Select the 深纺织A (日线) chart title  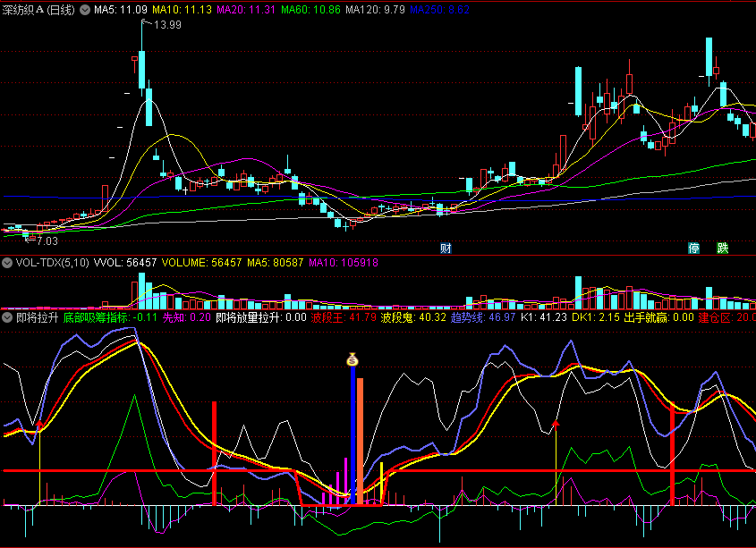click(x=38, y=10)
